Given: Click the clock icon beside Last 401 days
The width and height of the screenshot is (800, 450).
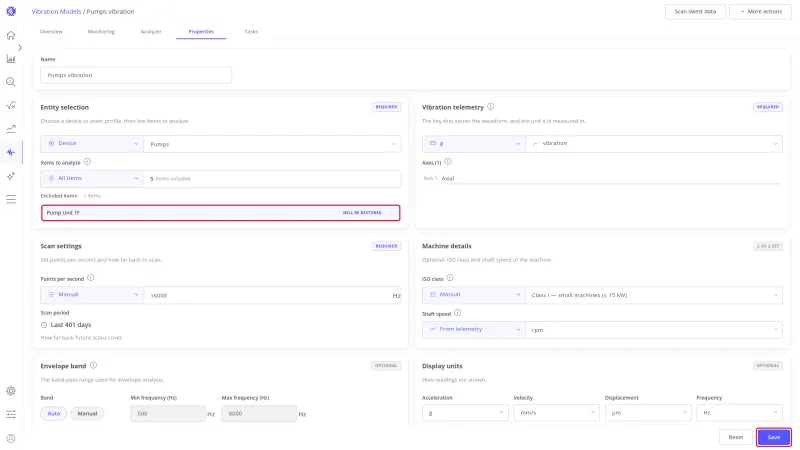Looking at the screenshot, I should [x=44, y=325].
